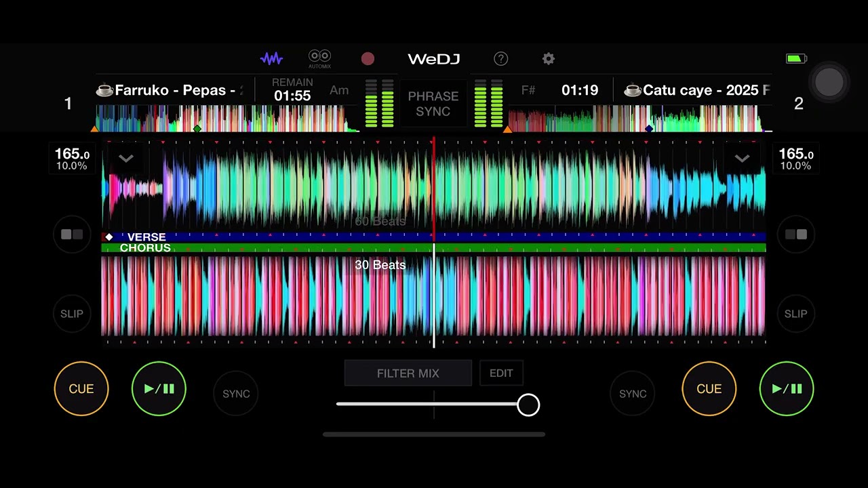The width and height of the screenshot is (868, 488).
Task: Start recording with the red record button
Action: 368,59
